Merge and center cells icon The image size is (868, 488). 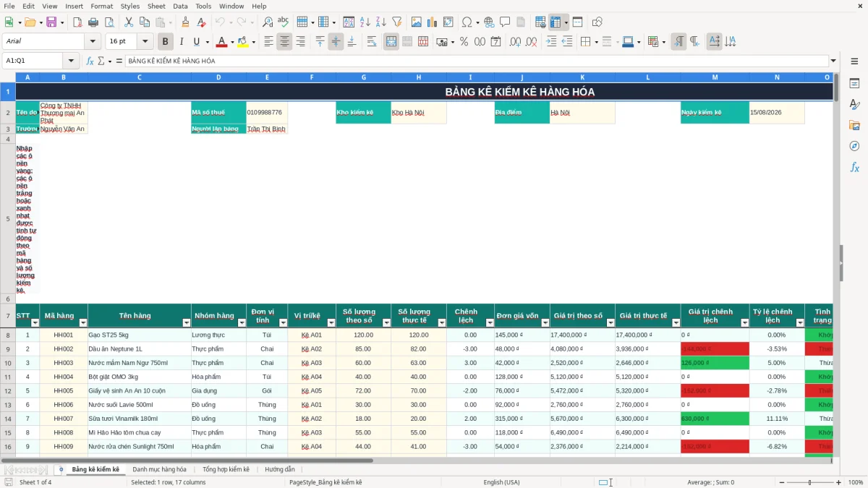[x=391, y=42]
